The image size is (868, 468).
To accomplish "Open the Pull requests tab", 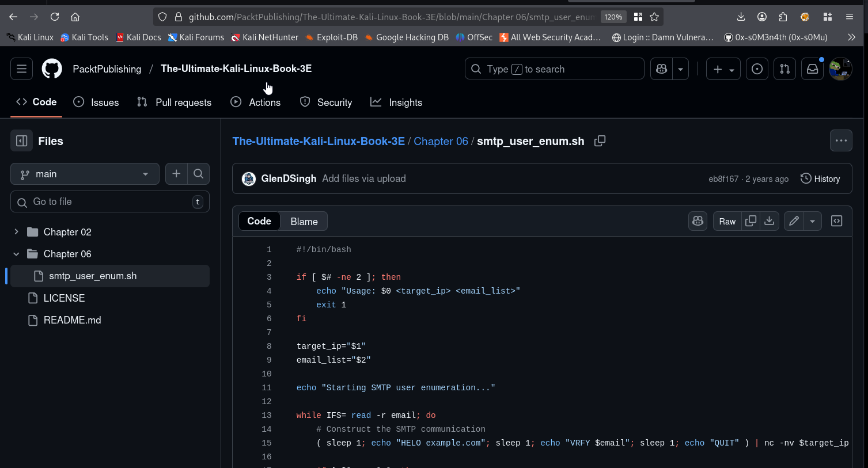I will point(174,102).
